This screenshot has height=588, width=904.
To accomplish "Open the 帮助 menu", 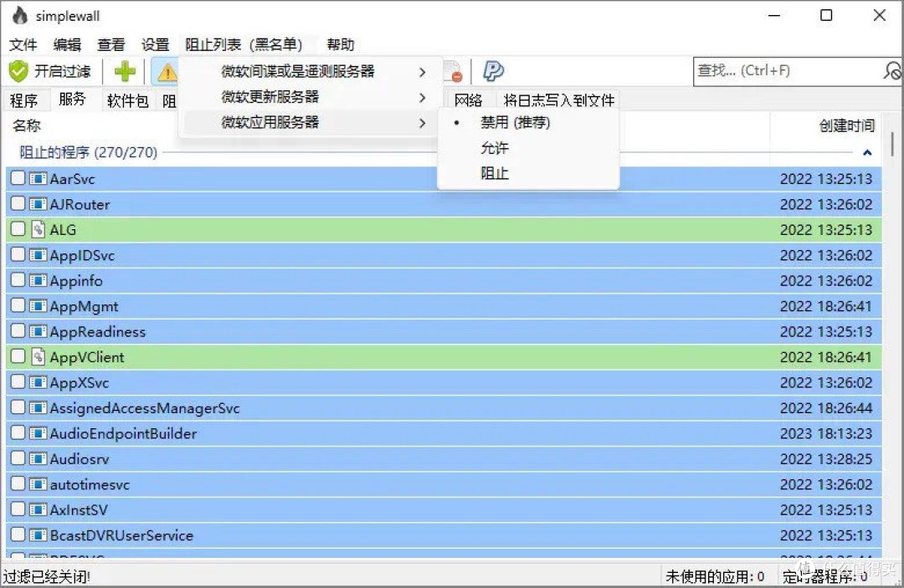I will 340,44.
